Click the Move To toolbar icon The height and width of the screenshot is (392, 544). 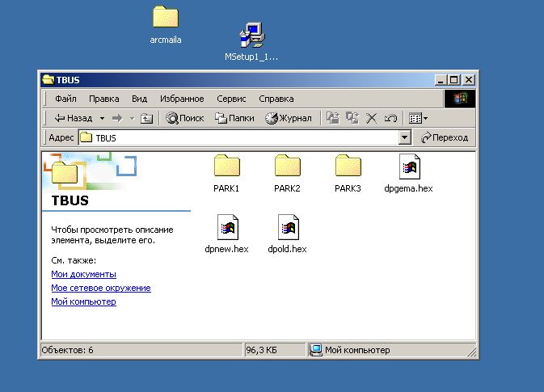333,118
